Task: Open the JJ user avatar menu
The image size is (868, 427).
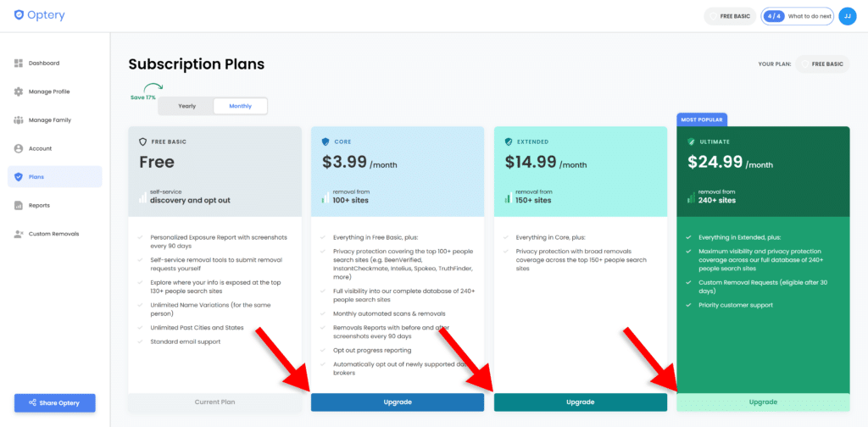Action: click(848, 16)
